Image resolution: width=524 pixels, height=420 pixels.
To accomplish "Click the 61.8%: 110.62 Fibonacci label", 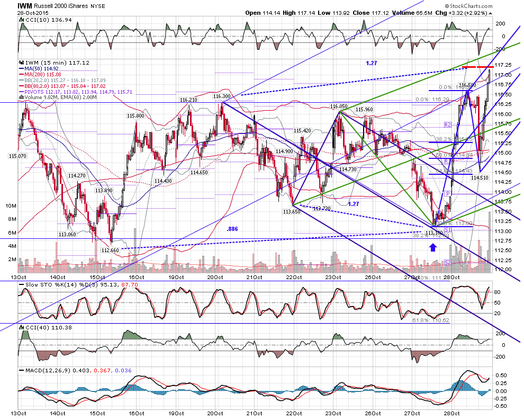I will 431,320.
